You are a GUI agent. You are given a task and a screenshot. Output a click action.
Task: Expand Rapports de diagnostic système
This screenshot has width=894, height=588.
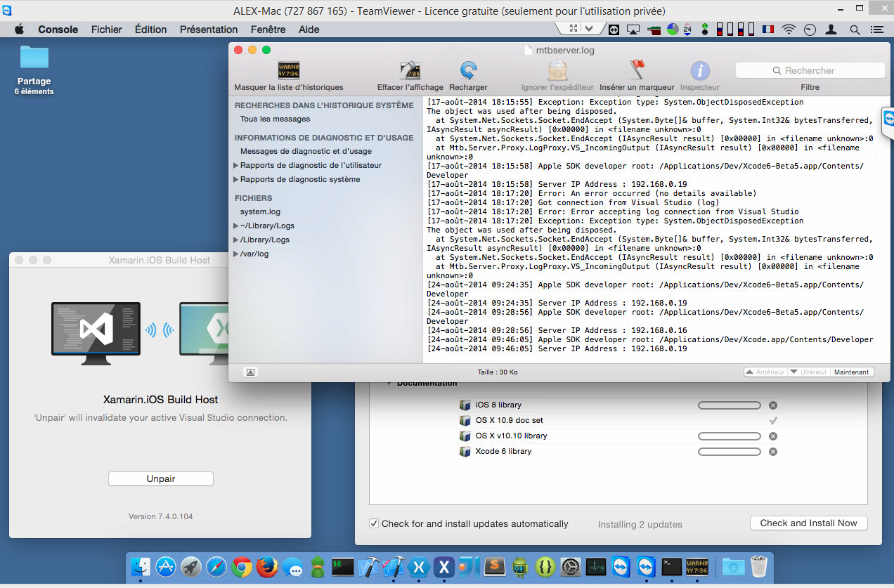tap(236, 180)
